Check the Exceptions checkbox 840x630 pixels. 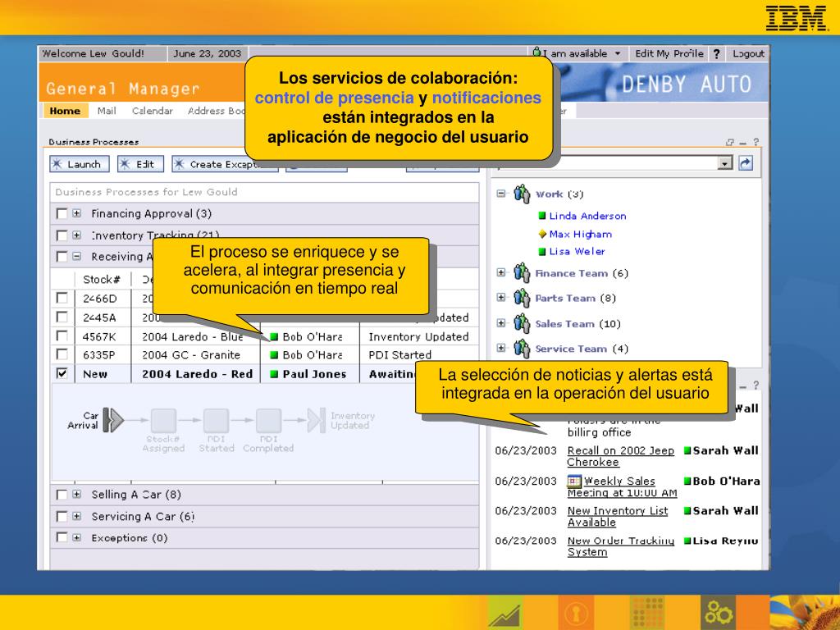[62, 537]
